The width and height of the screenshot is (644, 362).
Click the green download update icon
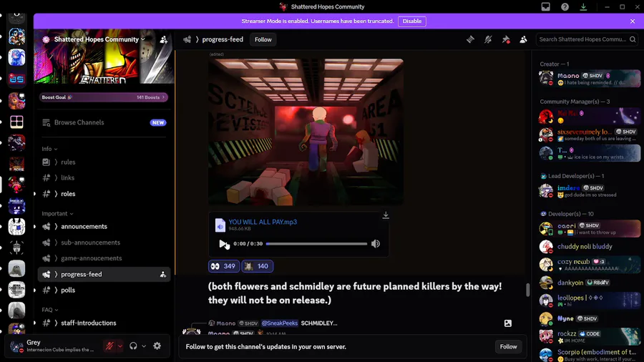[583, 6]
